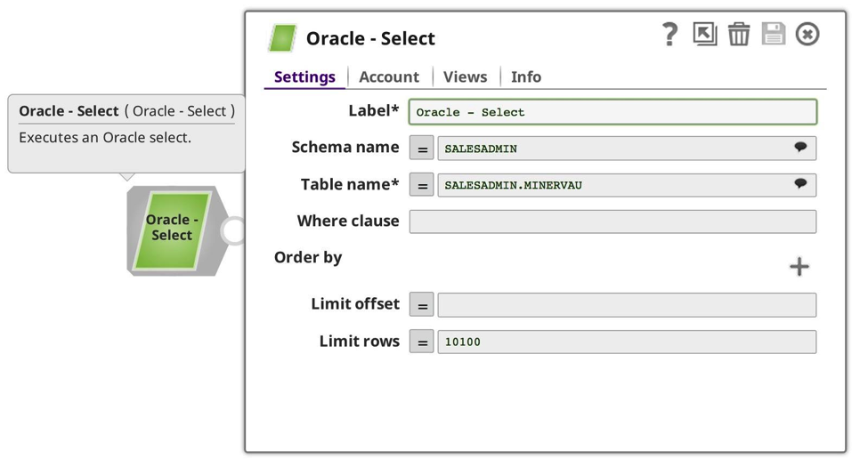Toggle expression mode for Table name

pyautogui.click(x=422, y=185)
